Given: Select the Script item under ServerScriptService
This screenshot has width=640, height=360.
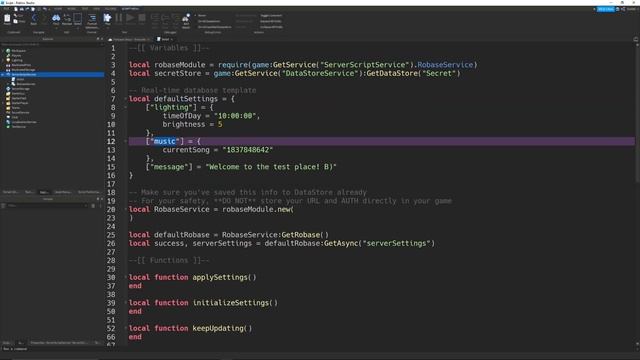Looking at the screenshot, I should pos(20,79).
